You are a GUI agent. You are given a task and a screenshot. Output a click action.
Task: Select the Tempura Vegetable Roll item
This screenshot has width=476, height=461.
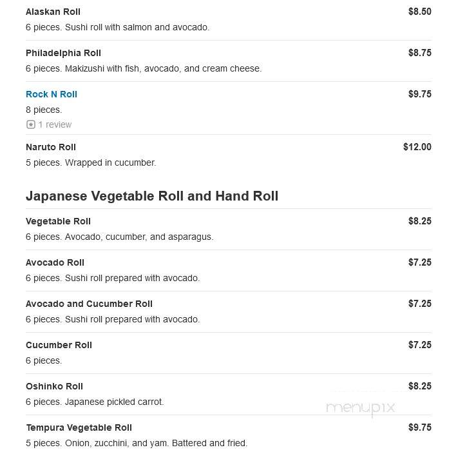point(79,428)
